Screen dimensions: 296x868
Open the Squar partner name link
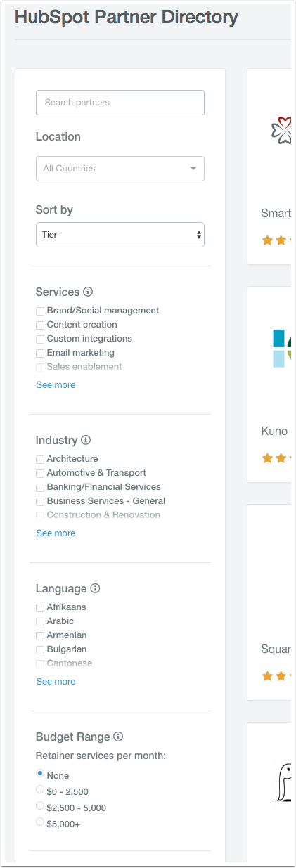click(x=276, y=649)
